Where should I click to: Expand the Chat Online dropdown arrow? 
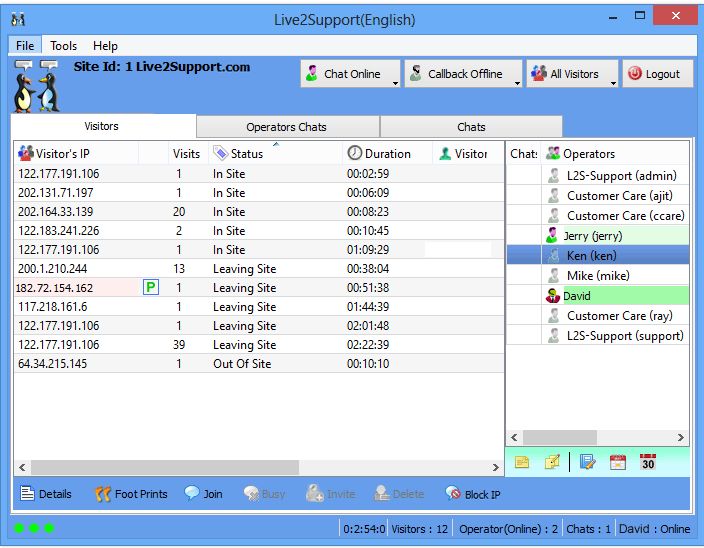pyautogui.click(x=396, y=82)
